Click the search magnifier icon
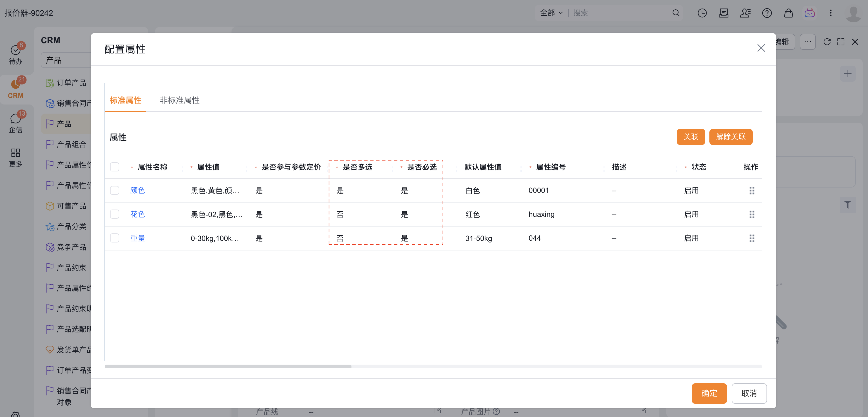This screenshot has width=868, height=417. pyautogui.click(x=676, y=13)
